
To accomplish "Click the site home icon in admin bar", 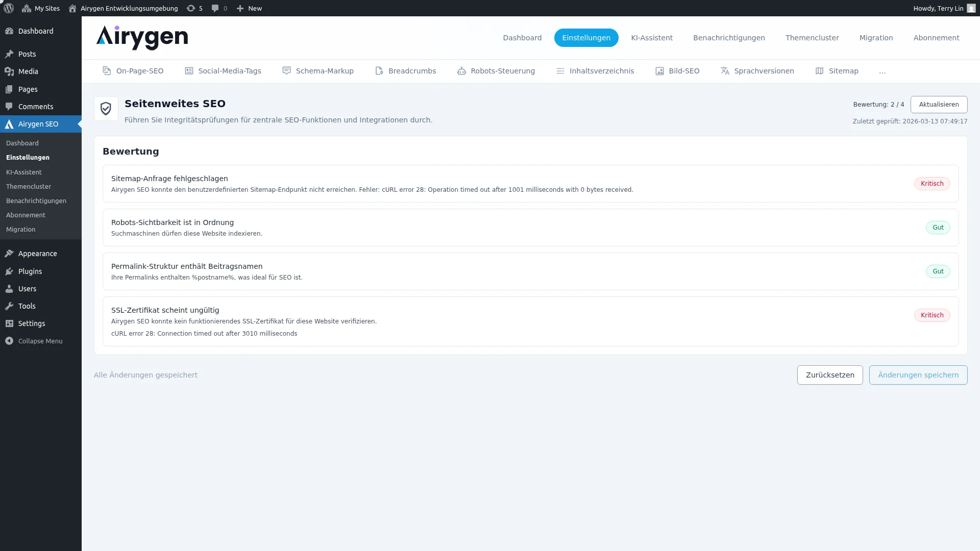I will (x=72, y=8).
